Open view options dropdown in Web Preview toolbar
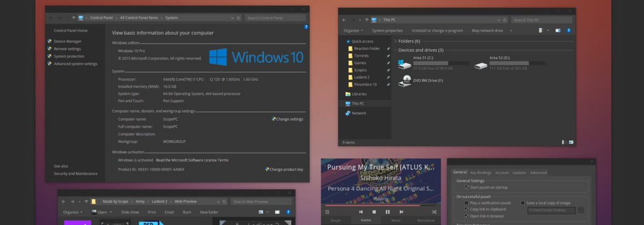This screenshot has width=644, height=225. tap(268, 212)
